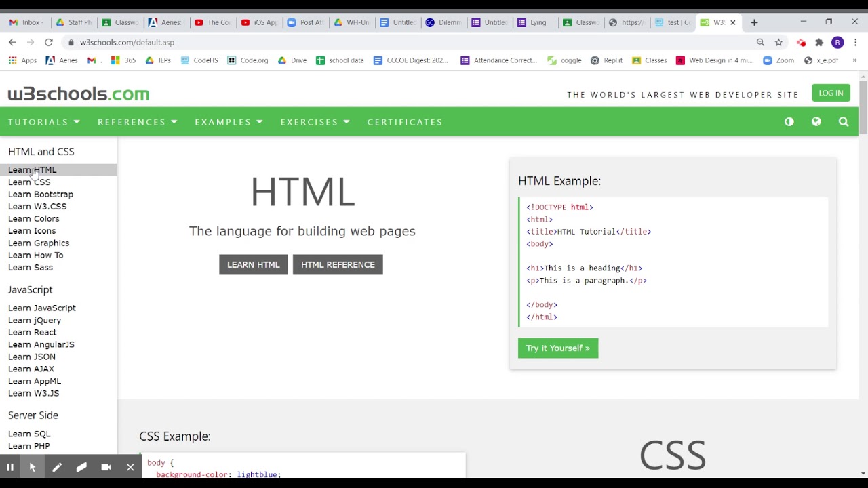This screenshot has width=868, height=488.
Task: Switch to the Inbox Gmail tab
Action: click(25, 22)
